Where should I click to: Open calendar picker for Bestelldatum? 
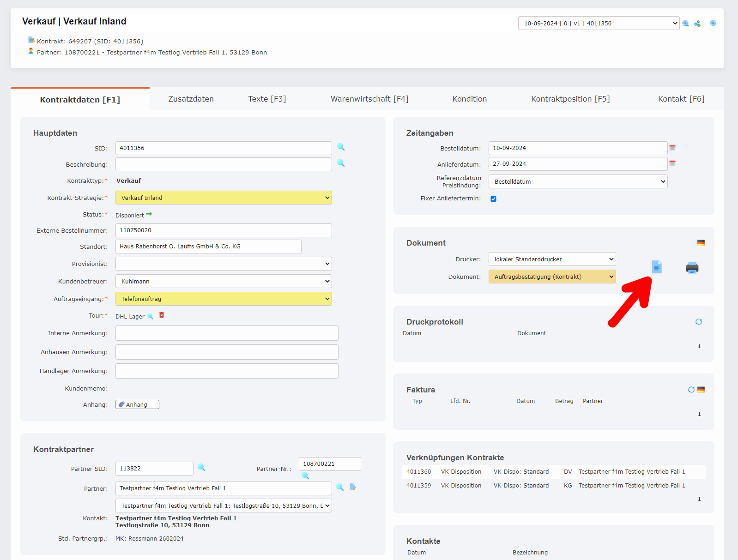coord(672,148)
